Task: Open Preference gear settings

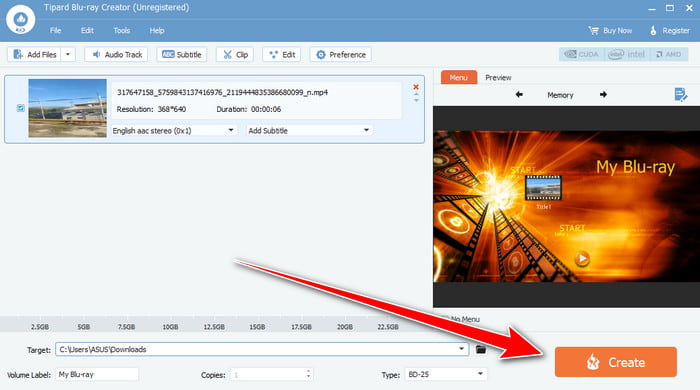Action: coord(341,54)
